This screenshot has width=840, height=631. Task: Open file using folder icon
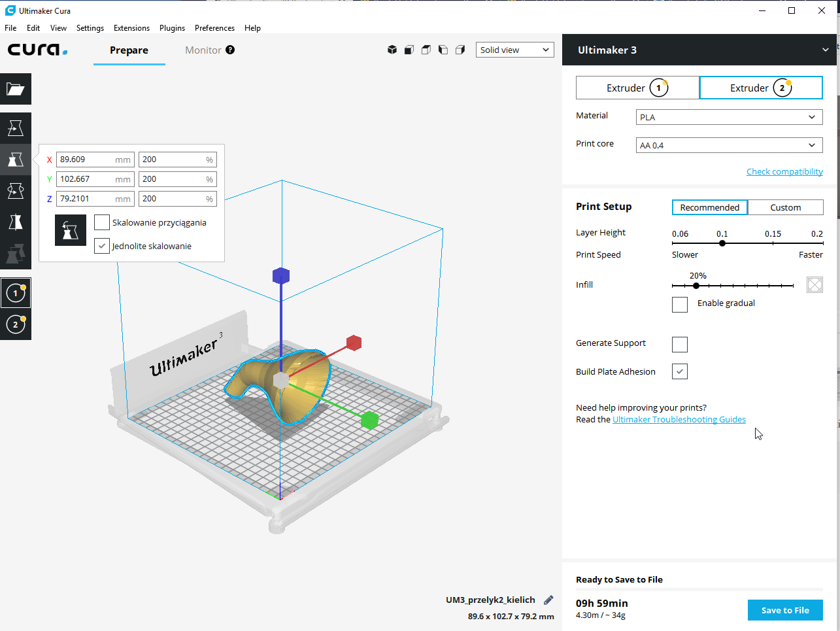click(16, 89)
